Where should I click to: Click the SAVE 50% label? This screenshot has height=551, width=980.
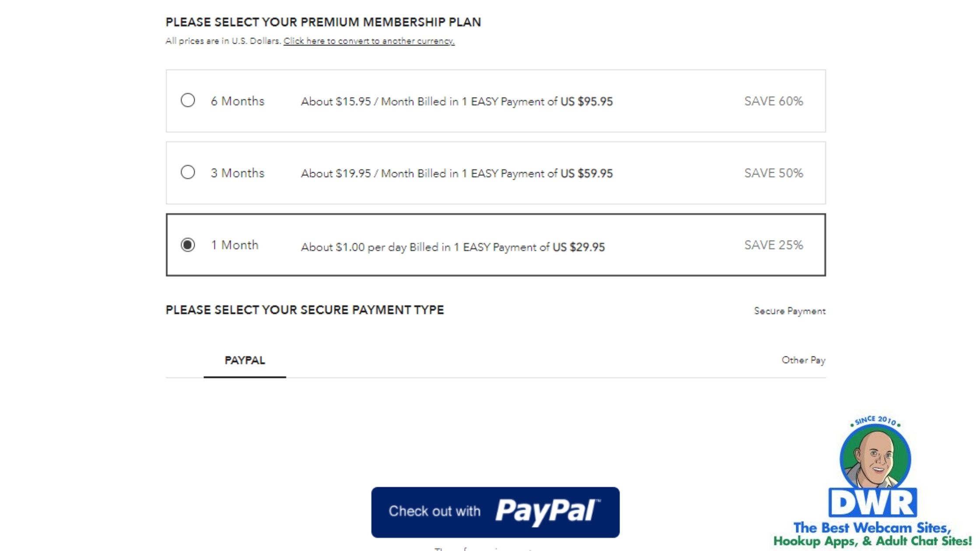(x=773, y=173)
